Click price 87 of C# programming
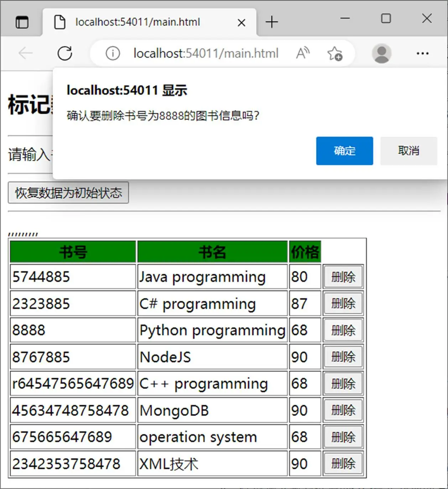The image size is (448, 489). coord(305,303)
